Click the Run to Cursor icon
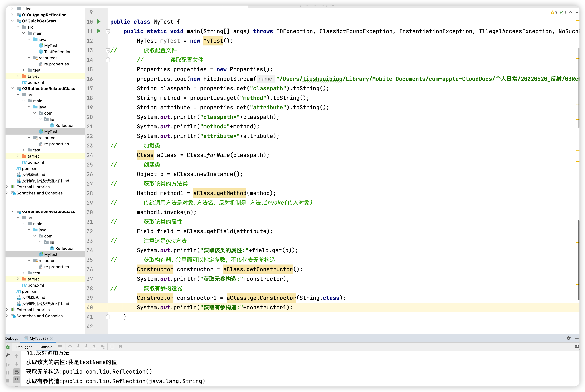This screenshot has width=585, height=392. 102,347
